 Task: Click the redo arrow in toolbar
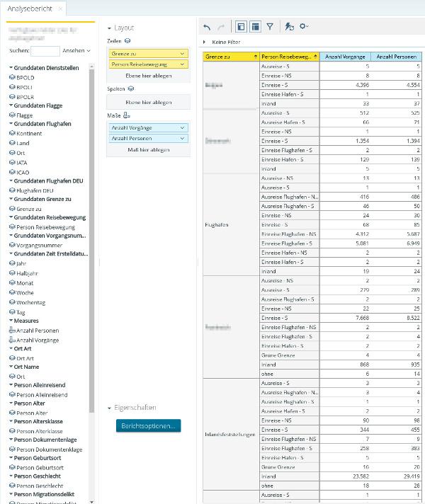click(x=221, y=27)
